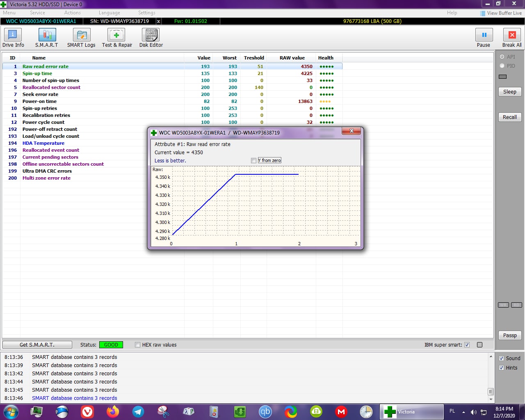Click the RAW value column header
This screenshot has width=525, height=420.
point(292,58)
